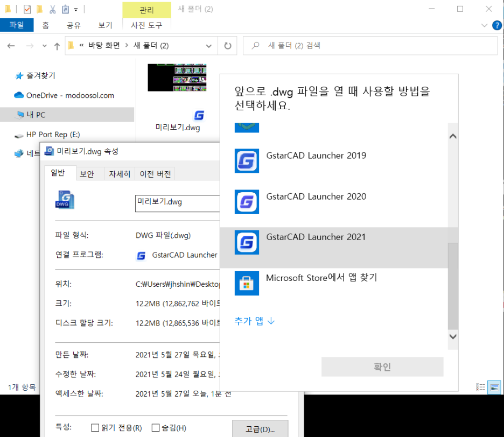Open the 파일 menu tab
Viewport: 504px width, 437px height.
coord(17,25)
